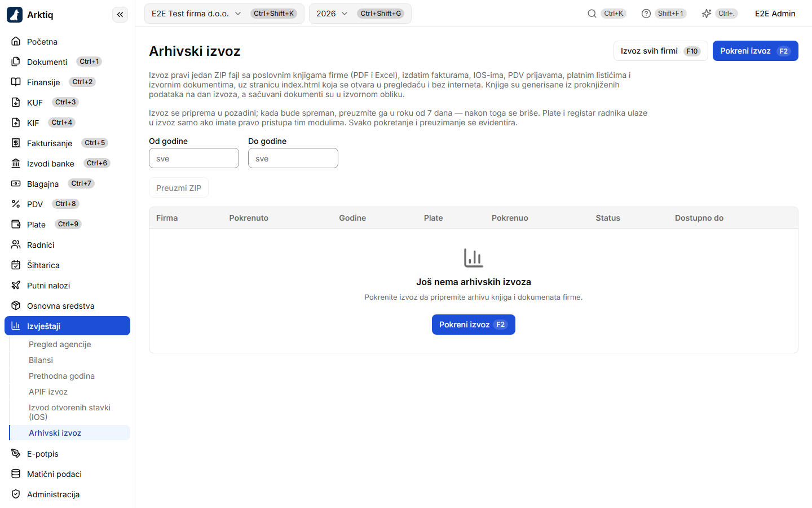Viewport: 812px width, 508px height.
Task: Click Pokreni izvoz in the empty-state panel
Action: (x=474, y=325)
